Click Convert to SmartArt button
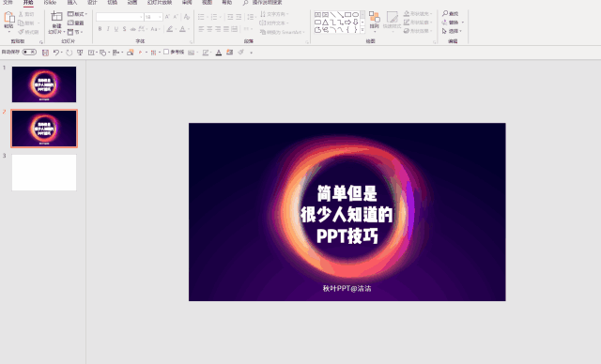601x364 pixels. 282,32
